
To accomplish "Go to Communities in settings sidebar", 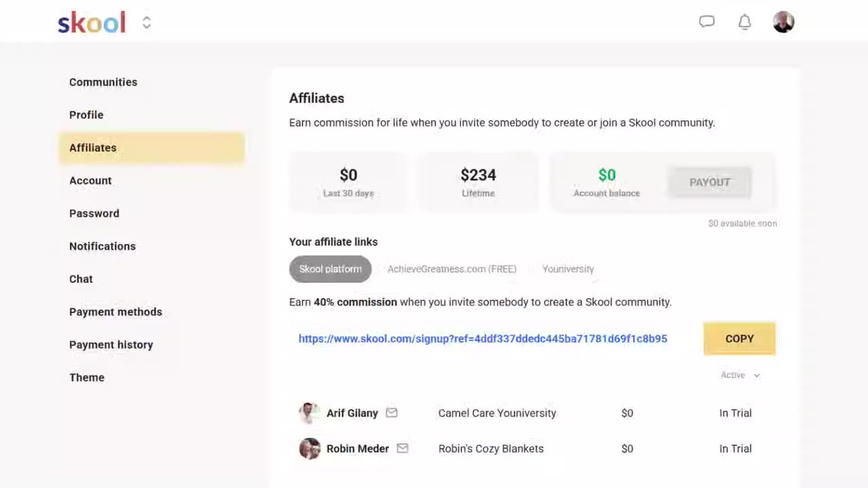I will tap(103, 82).
